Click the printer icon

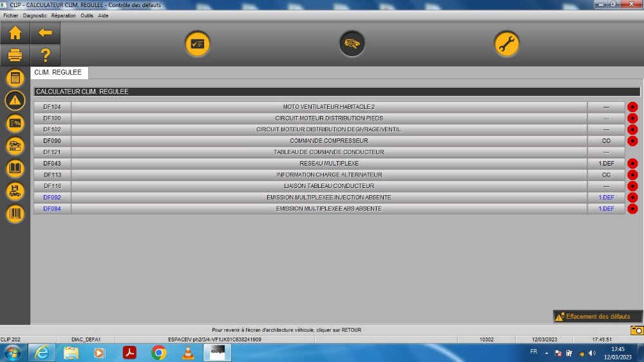coord(15,55)
